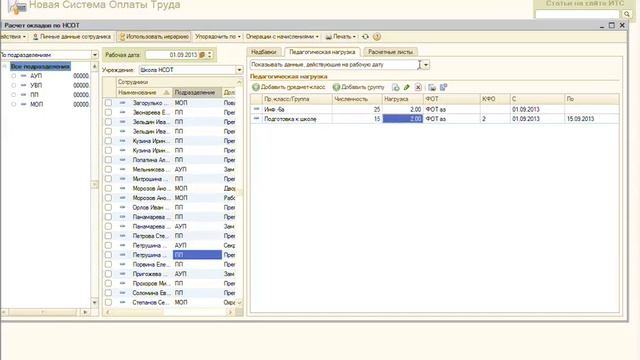Click the row icon beside Мельникова

(x=122, y=169)
